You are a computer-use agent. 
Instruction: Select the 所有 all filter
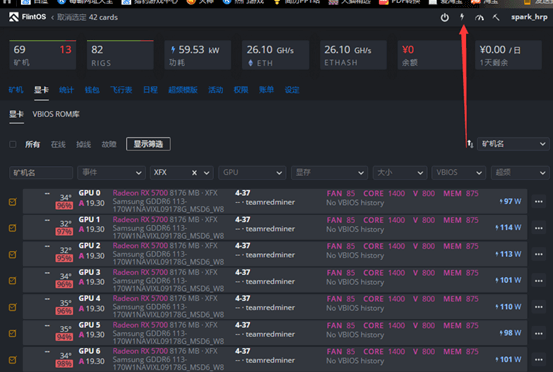32,145
